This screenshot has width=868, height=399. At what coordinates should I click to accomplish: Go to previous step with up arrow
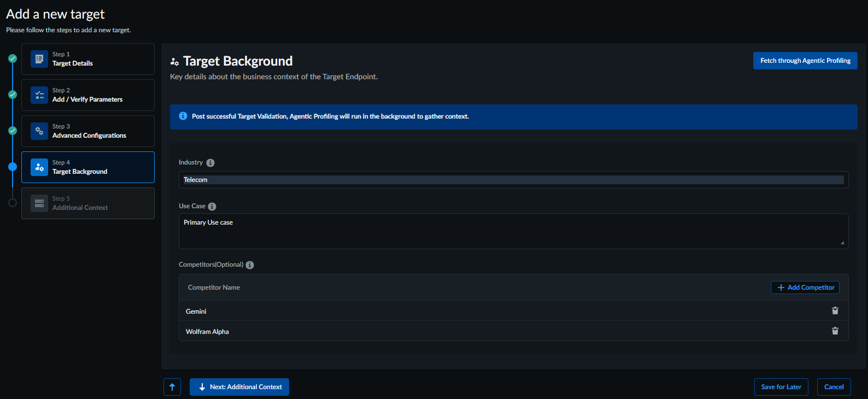pyautogui.click(x=172, y=387)
